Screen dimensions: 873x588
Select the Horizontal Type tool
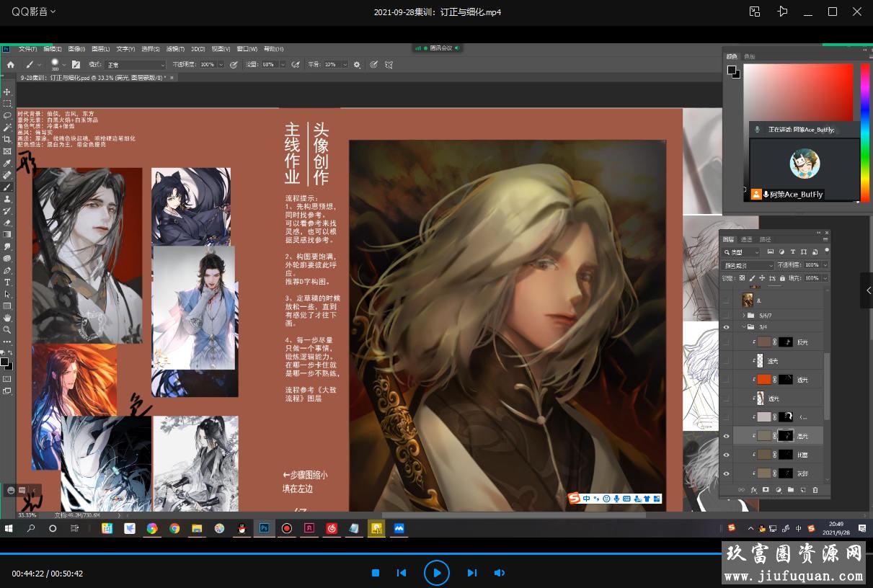7,282
